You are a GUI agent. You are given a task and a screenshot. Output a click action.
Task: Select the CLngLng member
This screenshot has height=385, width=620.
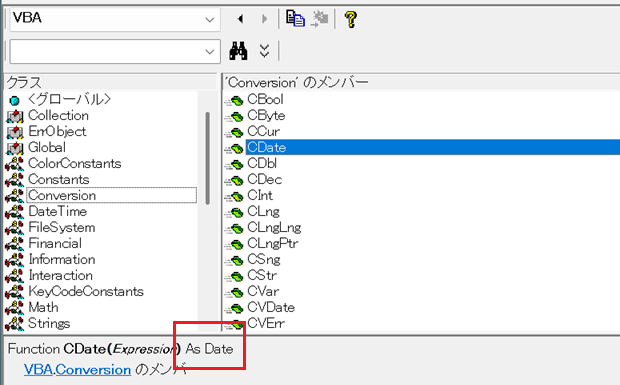(x=274, y=227)
